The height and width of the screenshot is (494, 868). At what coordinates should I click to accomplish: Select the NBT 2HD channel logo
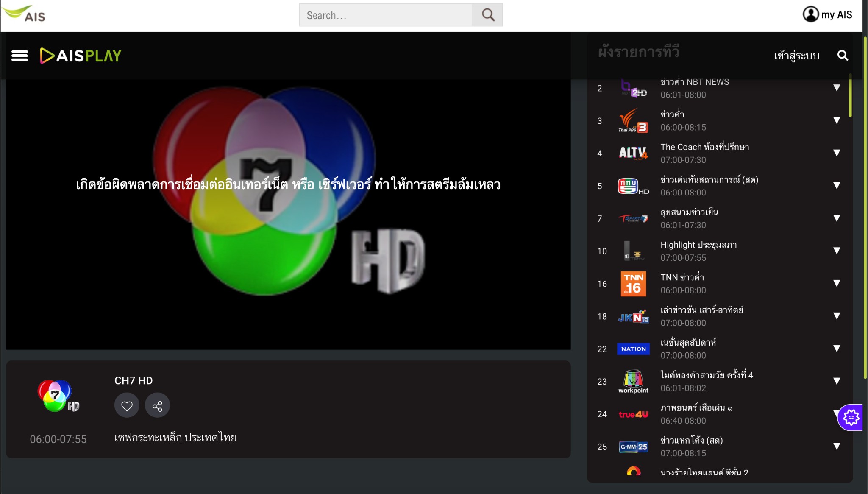pos(633,88)
